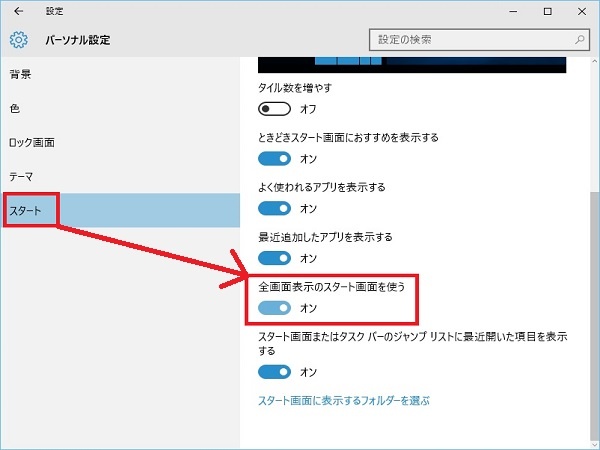Type in the 設定の検索 search field
This screenshot has height=450, width=600.
(x=470, y=40)
